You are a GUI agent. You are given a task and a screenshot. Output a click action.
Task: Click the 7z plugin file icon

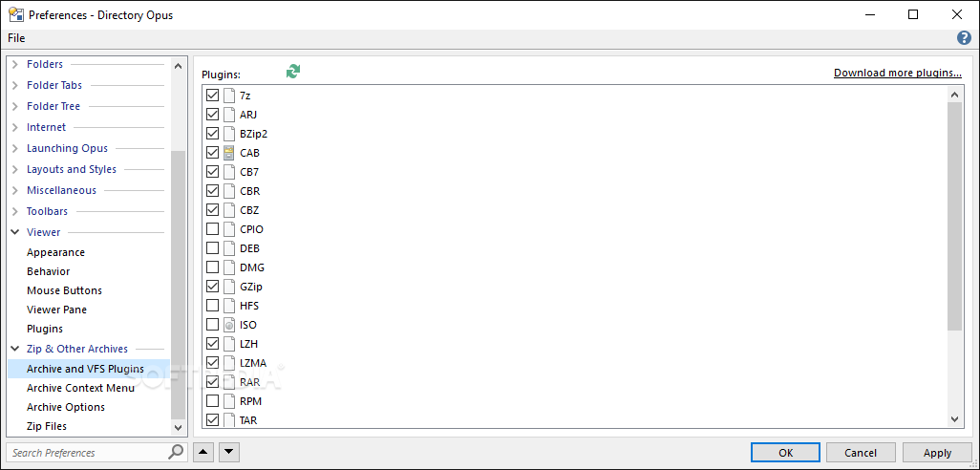pyautogui.click(x=229, y=96)
